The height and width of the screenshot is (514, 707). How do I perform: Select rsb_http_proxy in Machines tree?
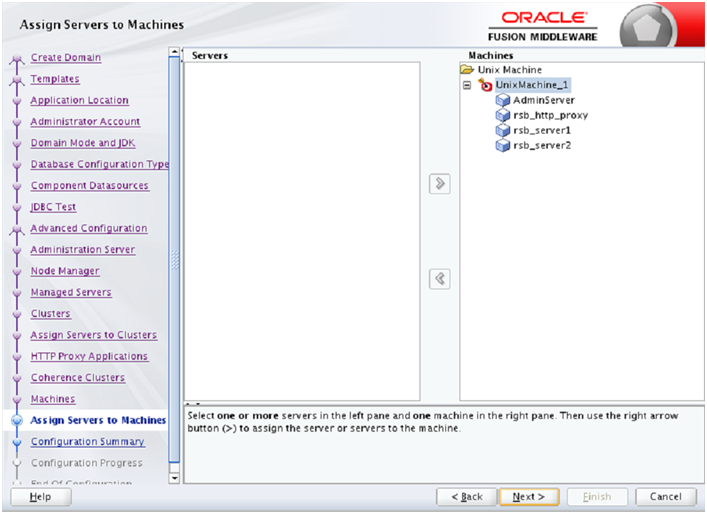(551, 115)
